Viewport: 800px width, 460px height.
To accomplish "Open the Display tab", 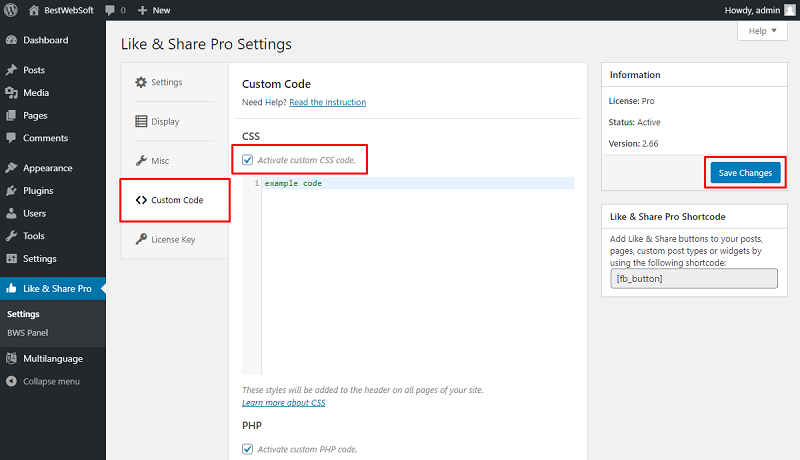I will (174, 121).
